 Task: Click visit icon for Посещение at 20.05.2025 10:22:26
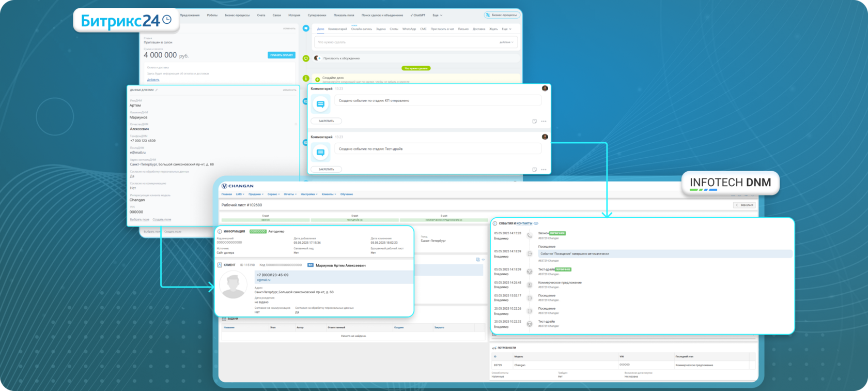(530, 311)
